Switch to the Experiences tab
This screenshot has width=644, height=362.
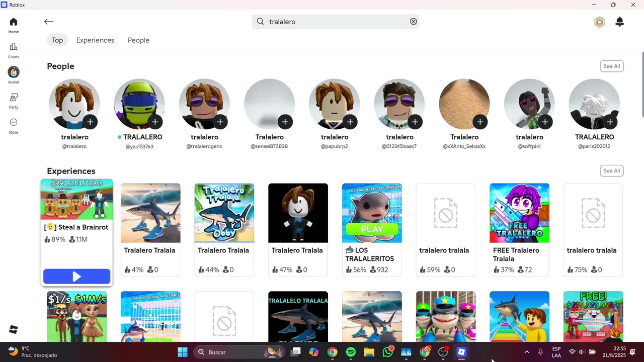pos(95,40)
